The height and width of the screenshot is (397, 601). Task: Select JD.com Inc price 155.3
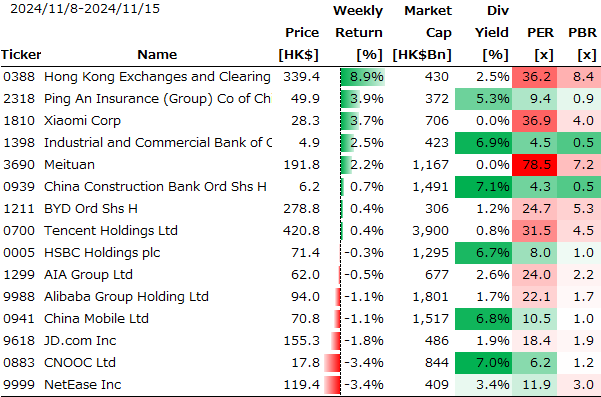coord(301,341)
